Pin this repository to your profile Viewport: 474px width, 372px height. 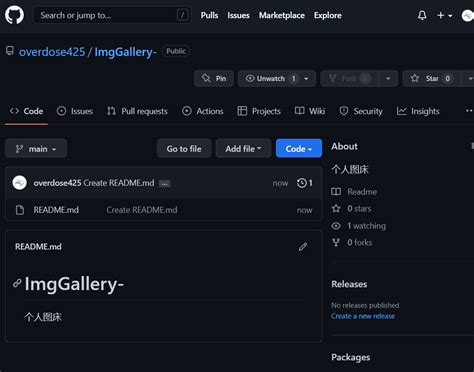click(214, 79)
